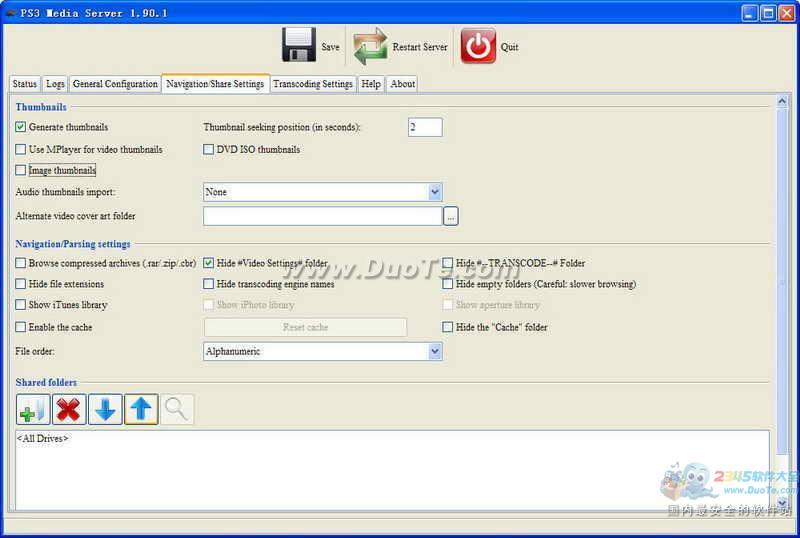Open the About tab
This screenshot has width=800, height=538.
[403, 84]
